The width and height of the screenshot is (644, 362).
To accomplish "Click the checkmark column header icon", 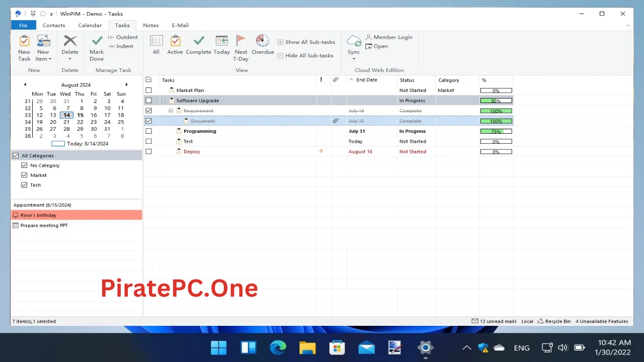I will point(148,79).
